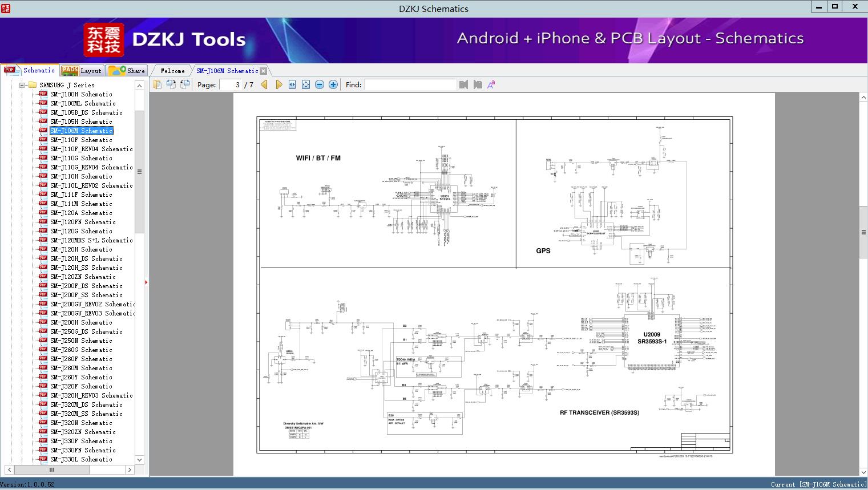This screenshot has height=490, width=868.
Task: Fit the page to window width
Action: tap(292, 84)
